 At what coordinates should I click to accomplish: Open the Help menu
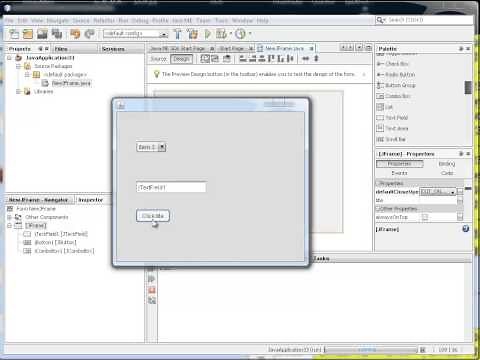coord(263,20)
